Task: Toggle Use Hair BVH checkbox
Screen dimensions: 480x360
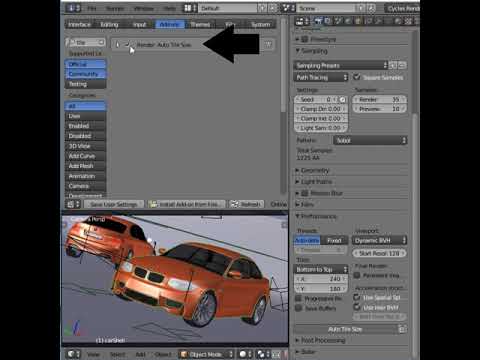Action: [x=357, y=307]
